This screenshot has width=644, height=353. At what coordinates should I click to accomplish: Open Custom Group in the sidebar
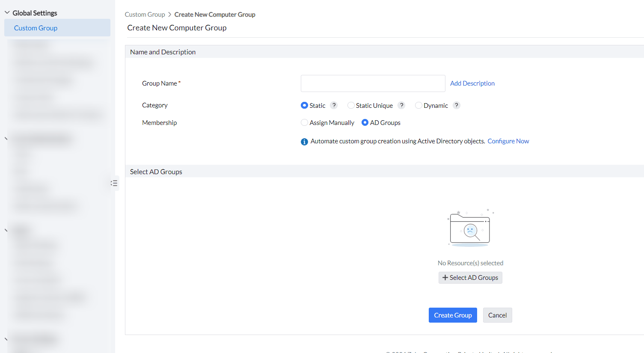[x=36, y=28]
